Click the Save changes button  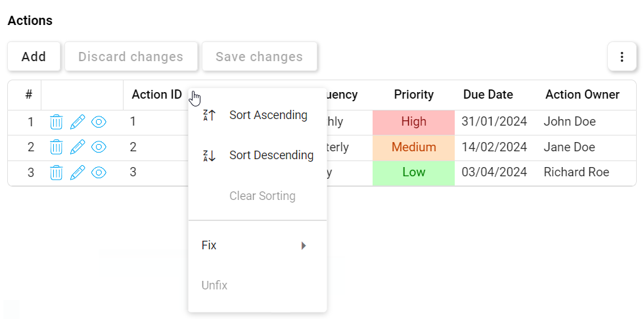[x=259, y=57]
